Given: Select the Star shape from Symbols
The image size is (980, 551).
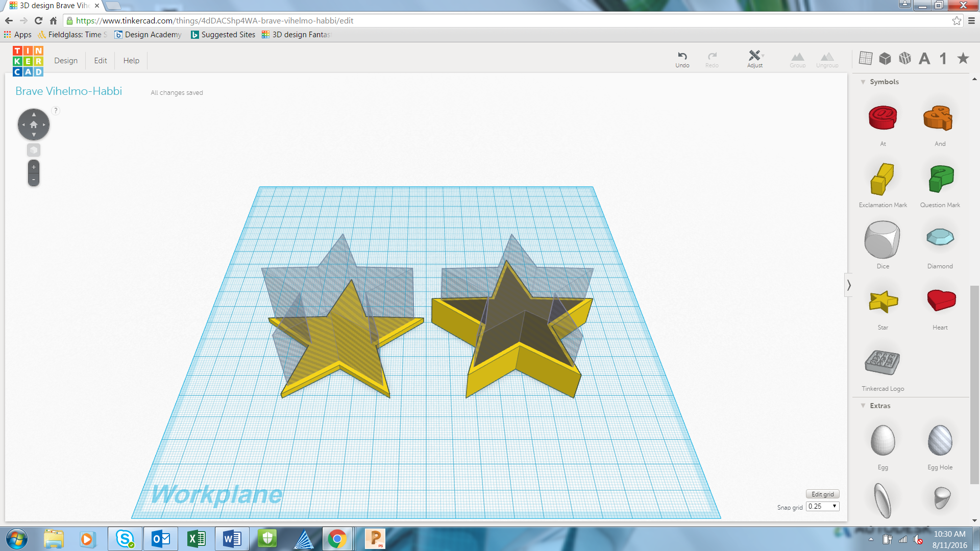Looking at the screenshot, I should [x=883, y=302].
